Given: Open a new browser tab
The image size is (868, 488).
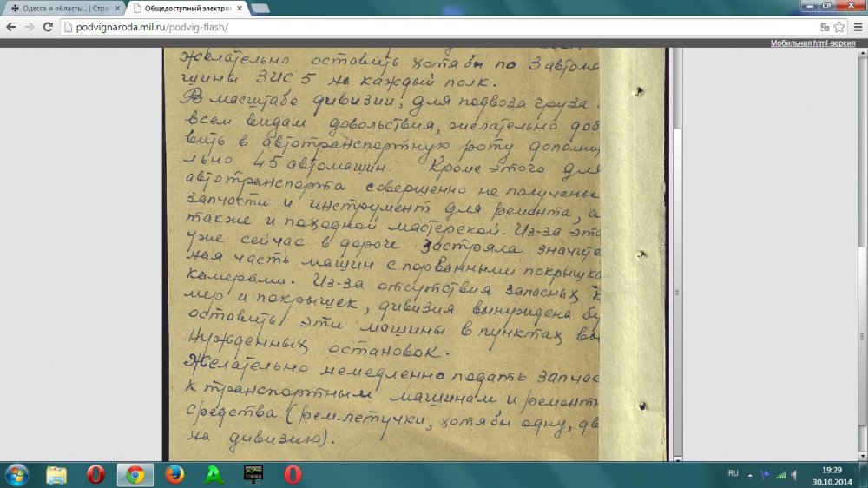Looking at the screenshot, I should coord(260,9).
